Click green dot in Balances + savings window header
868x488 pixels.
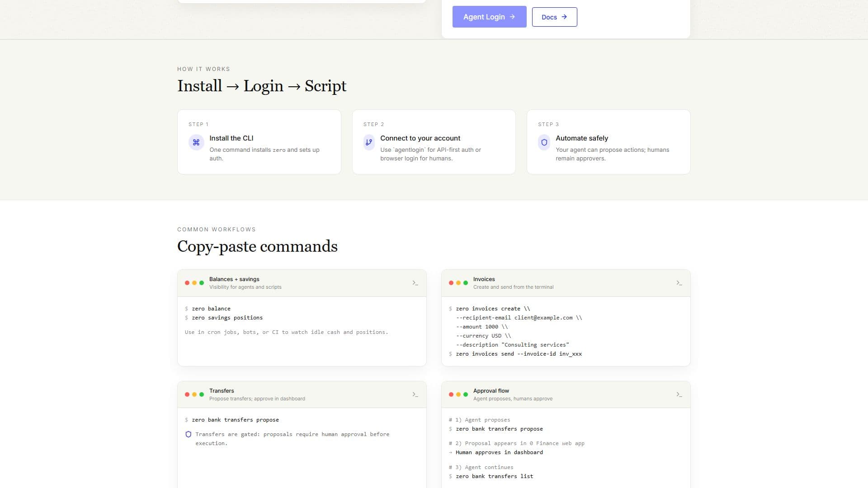click(x=202, y=283)
